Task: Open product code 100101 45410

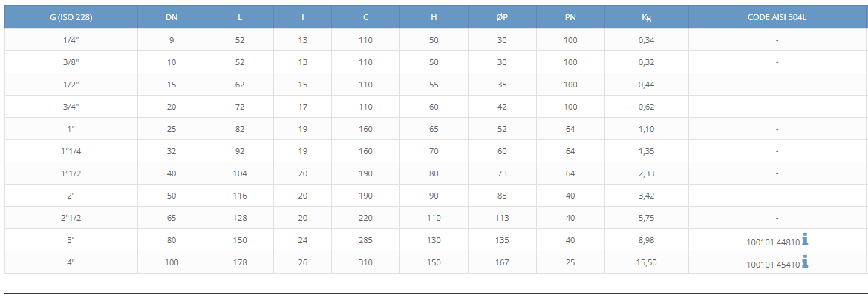Action: pyautogui.click(x=773, y=264)
